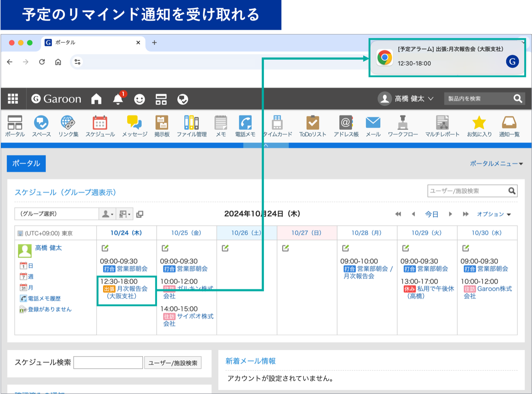Open the apps grid menu icon
The width and height of the screenshot is (532, 394).
click(13, 99)
